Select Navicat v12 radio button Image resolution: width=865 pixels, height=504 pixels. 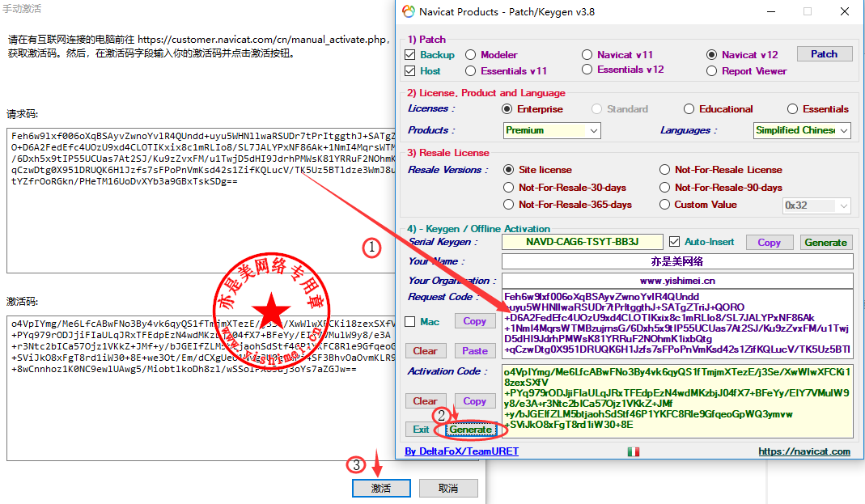711,54
